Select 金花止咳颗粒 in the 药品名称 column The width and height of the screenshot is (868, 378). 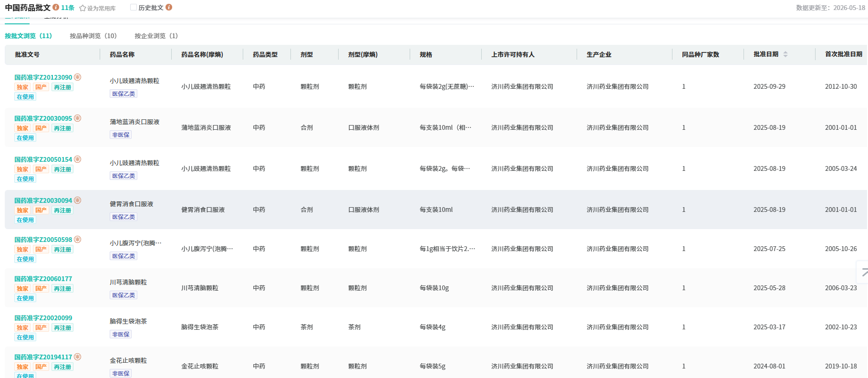pyautogui.click(x=128, y=360)
